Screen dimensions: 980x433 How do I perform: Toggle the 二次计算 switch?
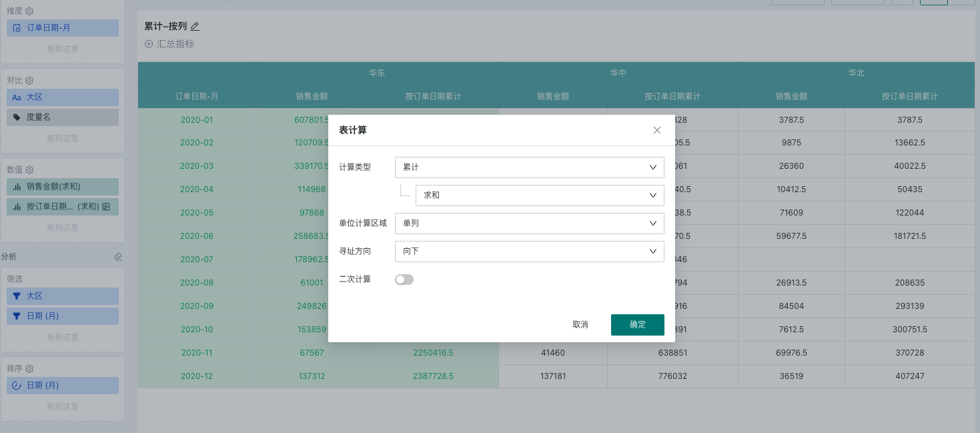pyautogui.click(x=404, y=280)
